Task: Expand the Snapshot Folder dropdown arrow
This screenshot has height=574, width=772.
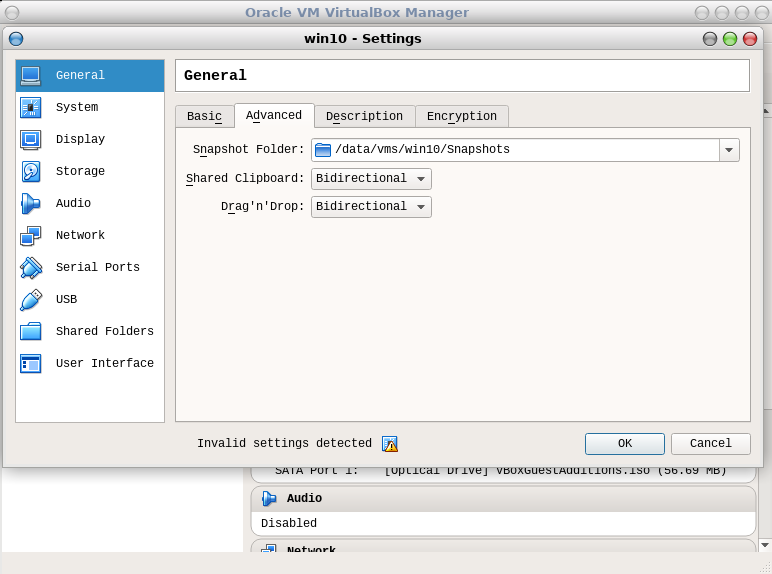Action: [x=729, y=150]
